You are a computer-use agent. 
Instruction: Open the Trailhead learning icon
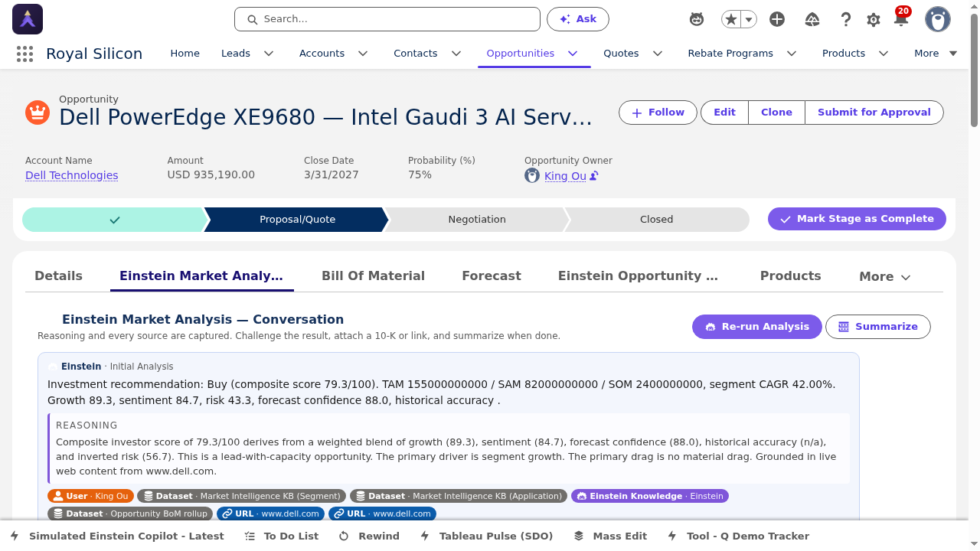click(x=813, y=19)
